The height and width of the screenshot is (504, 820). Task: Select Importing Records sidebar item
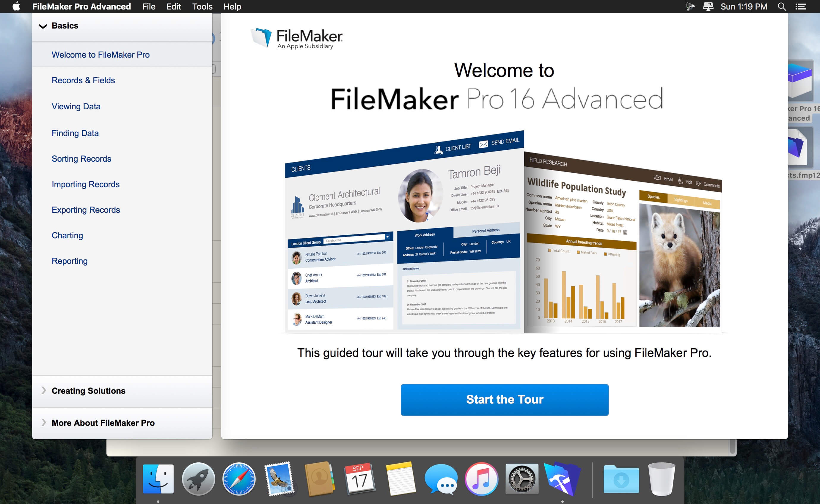pos(85,184)
